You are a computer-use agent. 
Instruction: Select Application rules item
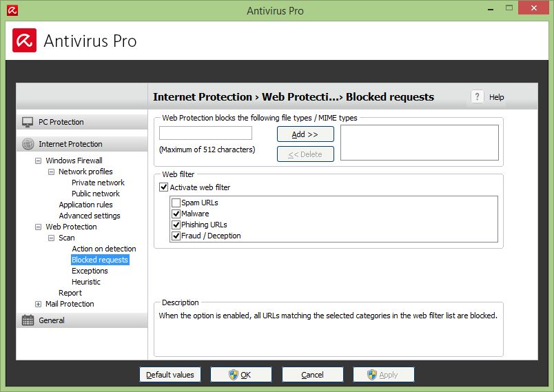(x=85, y=205)
